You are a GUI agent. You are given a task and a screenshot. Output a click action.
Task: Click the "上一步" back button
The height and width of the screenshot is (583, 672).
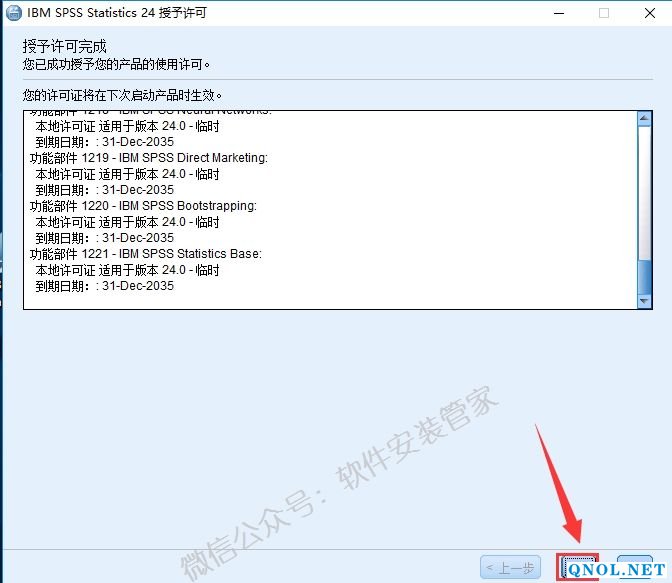tap(512, 568)
